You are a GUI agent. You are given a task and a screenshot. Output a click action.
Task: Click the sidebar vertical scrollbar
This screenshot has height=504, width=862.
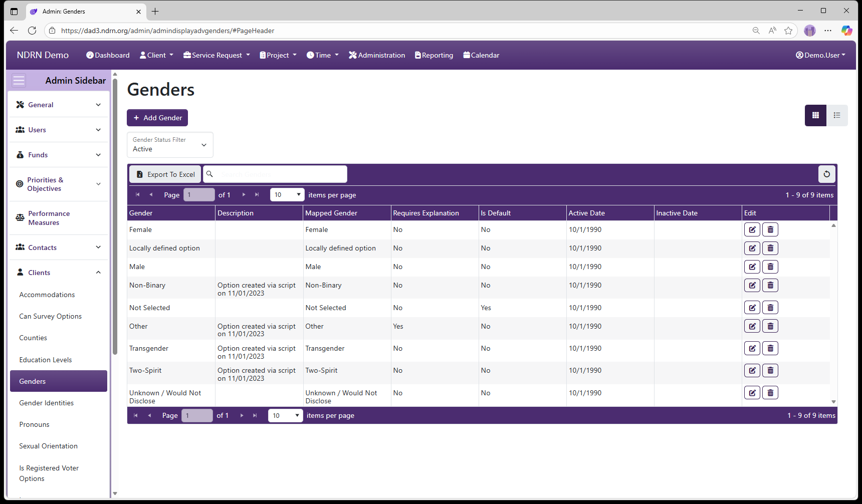115,216
